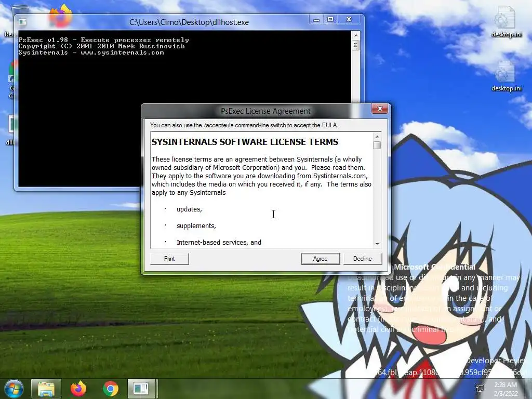Screen dimensions: 532x399
Task: Click the license text scrollbar down arrow
Action: (x=377, y=244)
